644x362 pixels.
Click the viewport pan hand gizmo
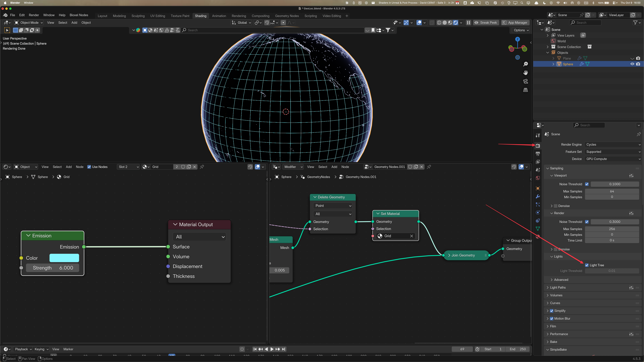[525, 73]
